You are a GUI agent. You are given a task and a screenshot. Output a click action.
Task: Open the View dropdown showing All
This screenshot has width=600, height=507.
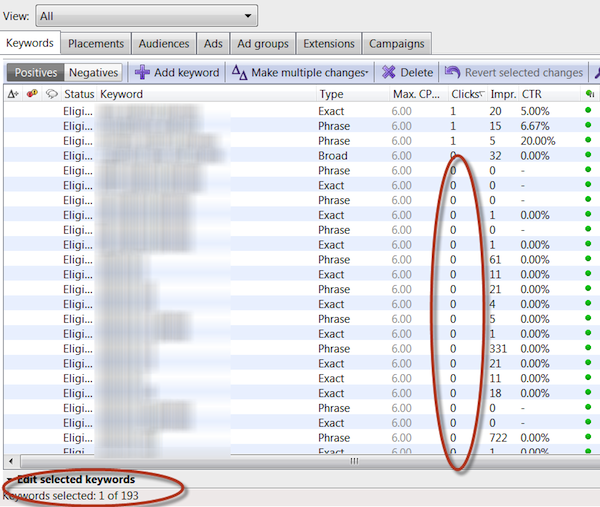(x=146, y=16)
